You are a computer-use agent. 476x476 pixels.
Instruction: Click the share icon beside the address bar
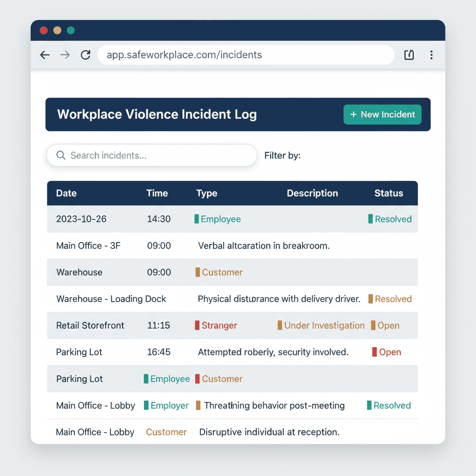click(409, 55)
